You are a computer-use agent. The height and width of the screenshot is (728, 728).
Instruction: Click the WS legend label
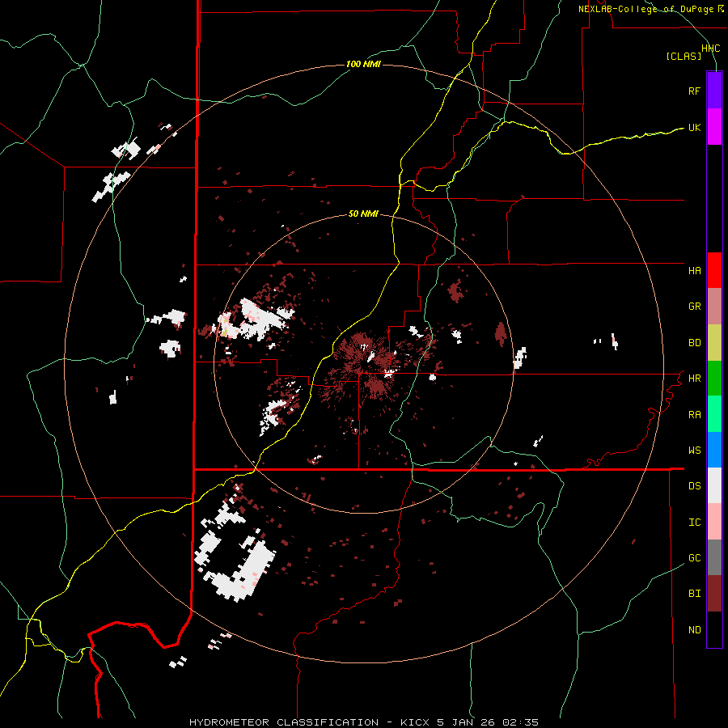[694, 451]
